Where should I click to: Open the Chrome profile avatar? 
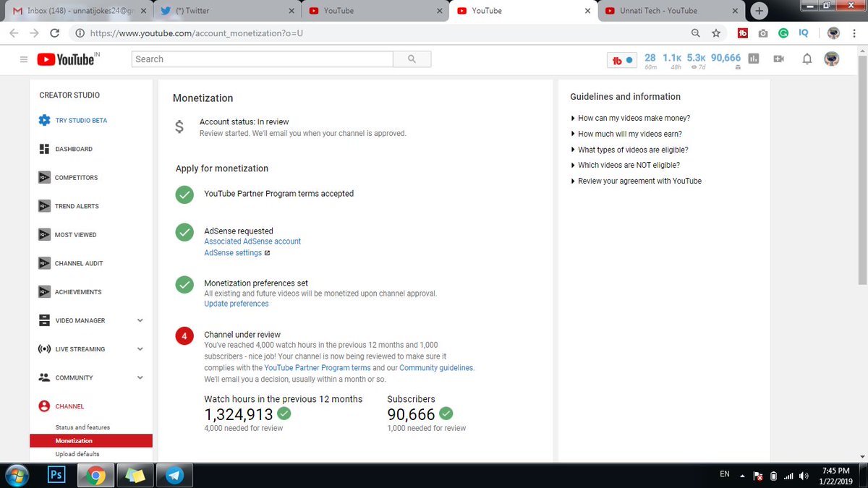click(x=833, y=33)
